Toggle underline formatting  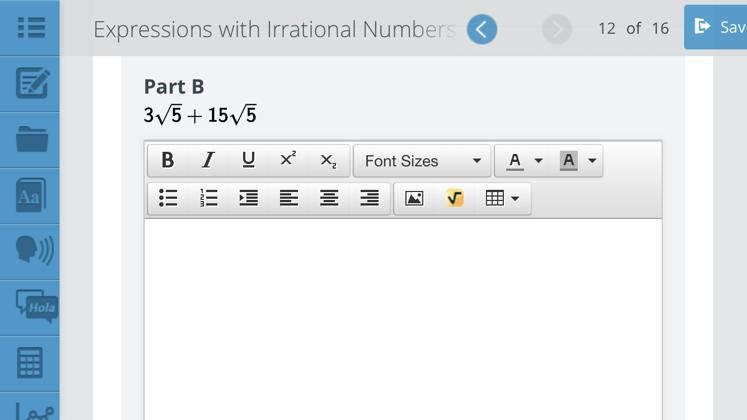click(248, 160)
